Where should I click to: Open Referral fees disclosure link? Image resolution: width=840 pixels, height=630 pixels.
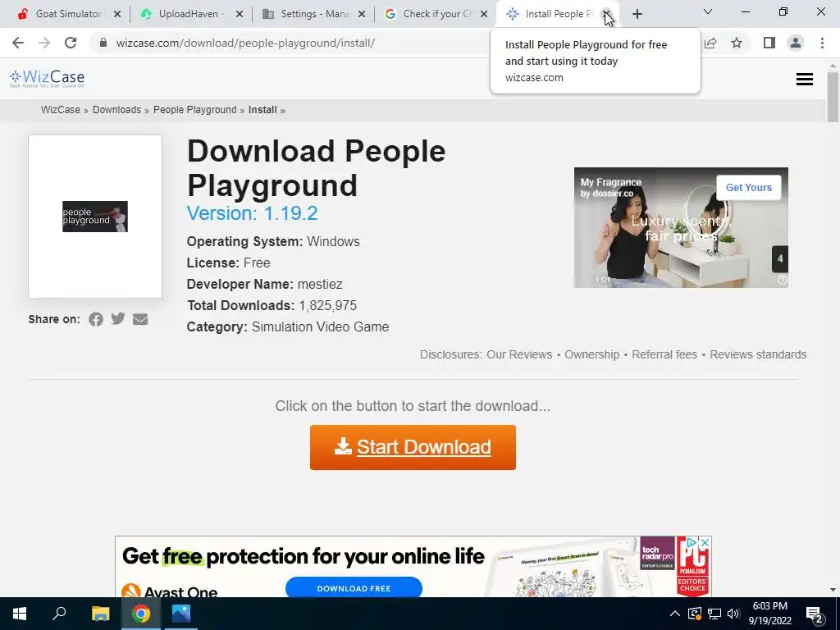(x=664, y=354)
